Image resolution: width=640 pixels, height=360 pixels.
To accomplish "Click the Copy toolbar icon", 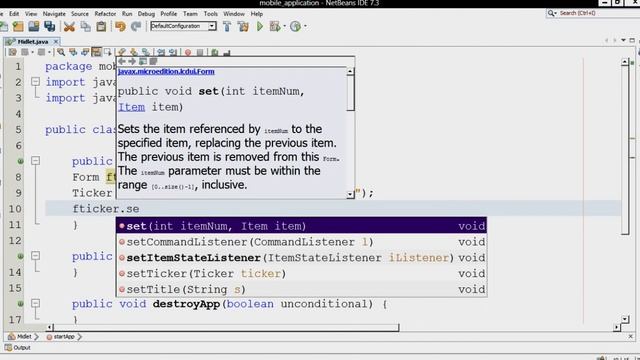I will tap(85, 27).
